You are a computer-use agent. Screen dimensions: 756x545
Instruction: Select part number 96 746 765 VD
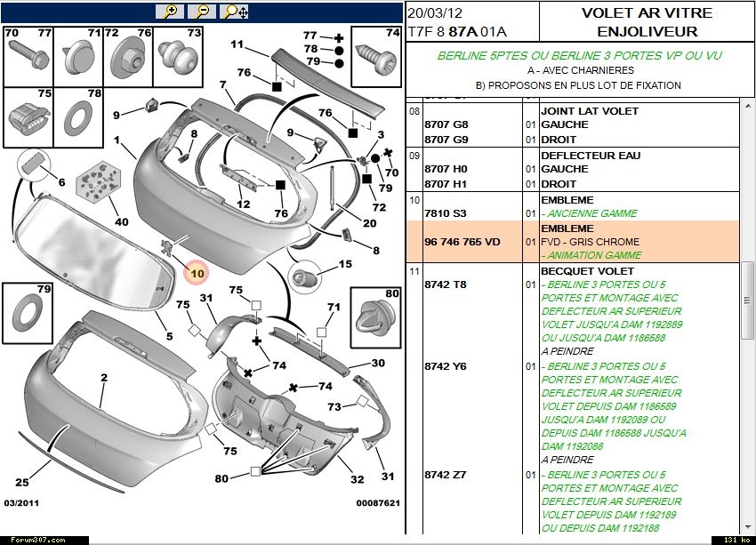pyautogui.click(x=462, y=242)
